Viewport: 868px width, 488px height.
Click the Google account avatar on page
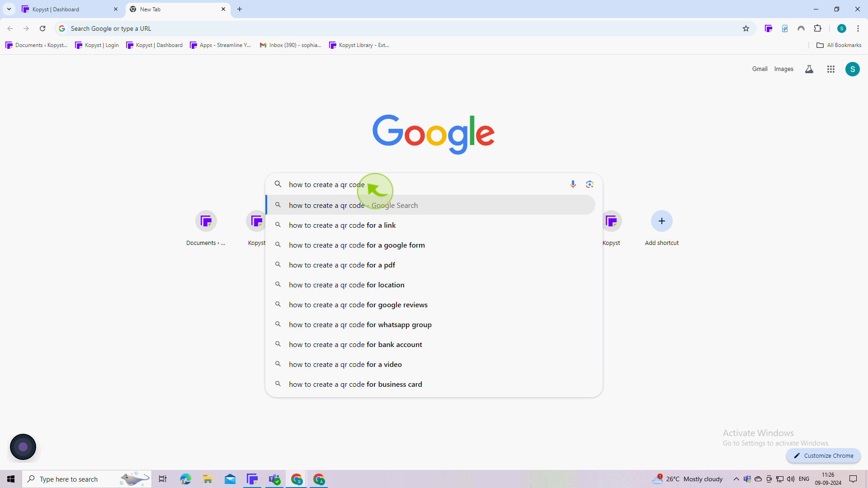[x=853, y=69]
